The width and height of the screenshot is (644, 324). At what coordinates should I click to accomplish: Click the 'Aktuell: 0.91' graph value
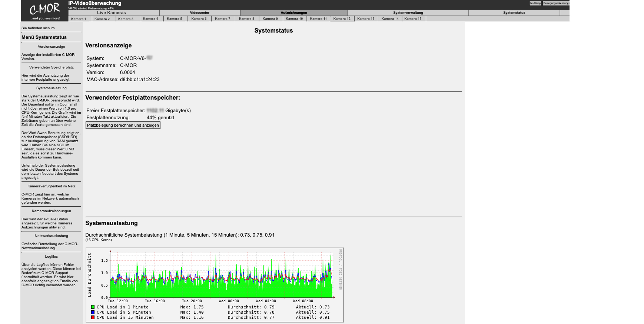click(x=313, y=317)
